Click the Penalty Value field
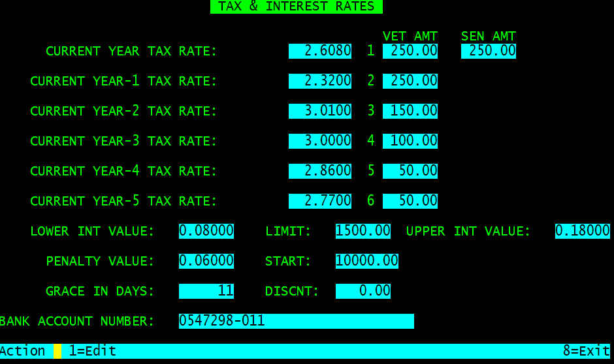 (206, 261)
